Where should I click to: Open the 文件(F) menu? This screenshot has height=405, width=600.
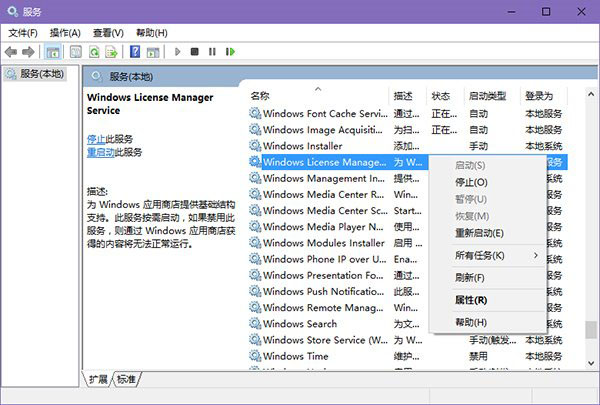[x=23, y=33]
